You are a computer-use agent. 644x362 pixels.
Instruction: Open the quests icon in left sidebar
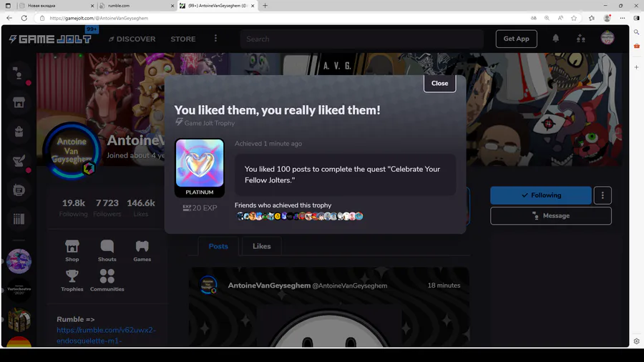tap(19, 161)
